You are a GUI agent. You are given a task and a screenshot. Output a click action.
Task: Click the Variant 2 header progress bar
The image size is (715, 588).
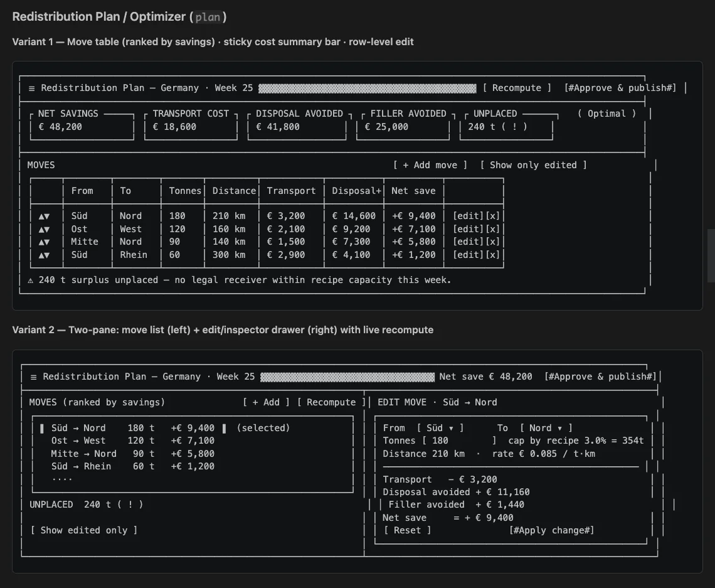click(347, 377)
